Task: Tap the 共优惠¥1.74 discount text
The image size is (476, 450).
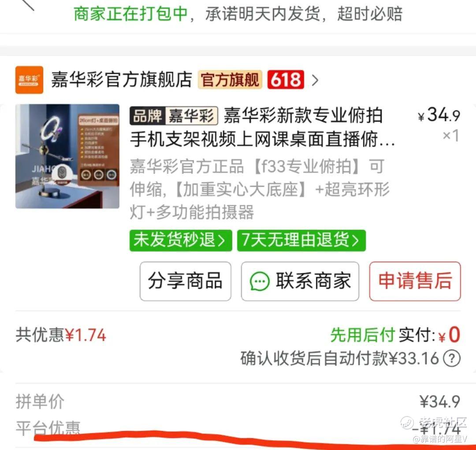Action: pyautogui.click(x=61, y=335)
